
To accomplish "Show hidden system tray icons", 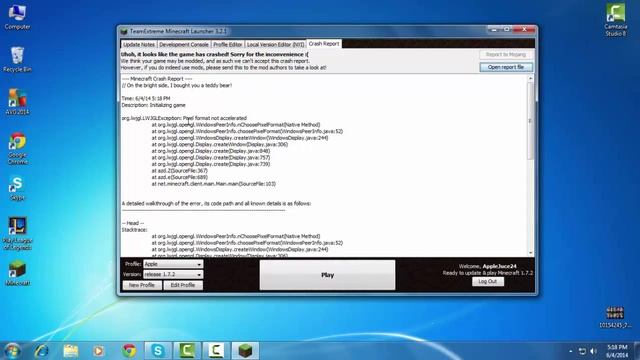I will [x=570, y=351].
